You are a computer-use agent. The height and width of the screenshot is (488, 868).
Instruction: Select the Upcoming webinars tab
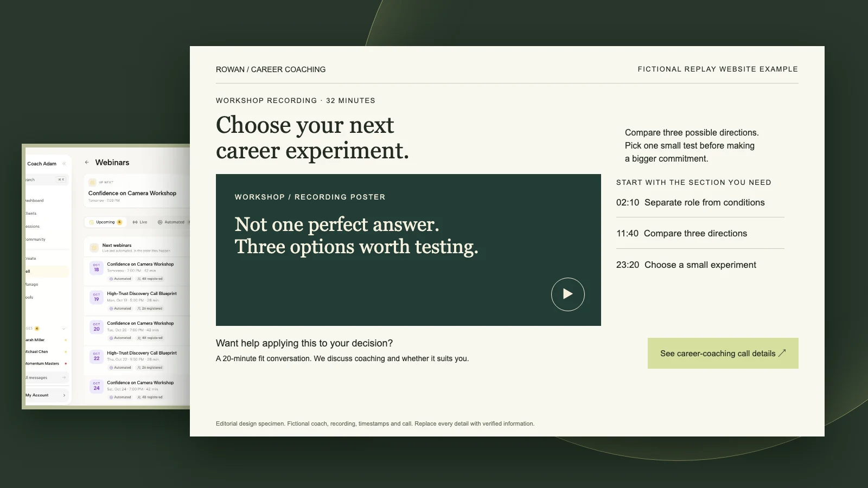click(x=105, y=222)
